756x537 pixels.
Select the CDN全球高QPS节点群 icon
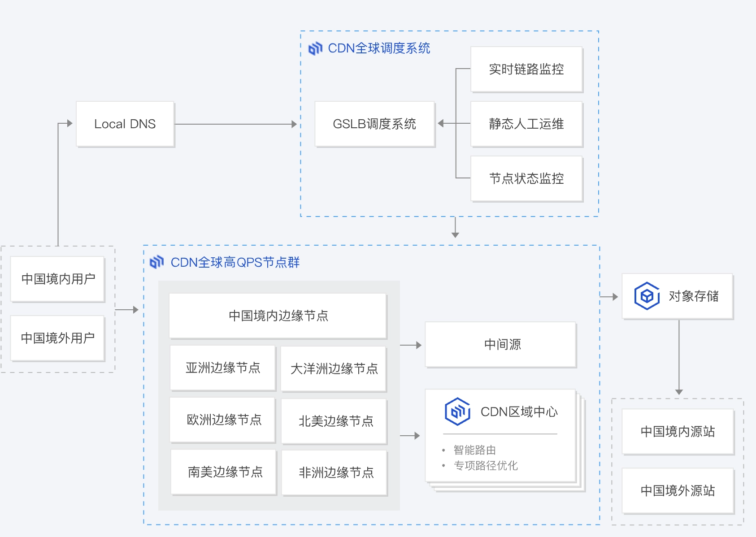tap(157, 262)
